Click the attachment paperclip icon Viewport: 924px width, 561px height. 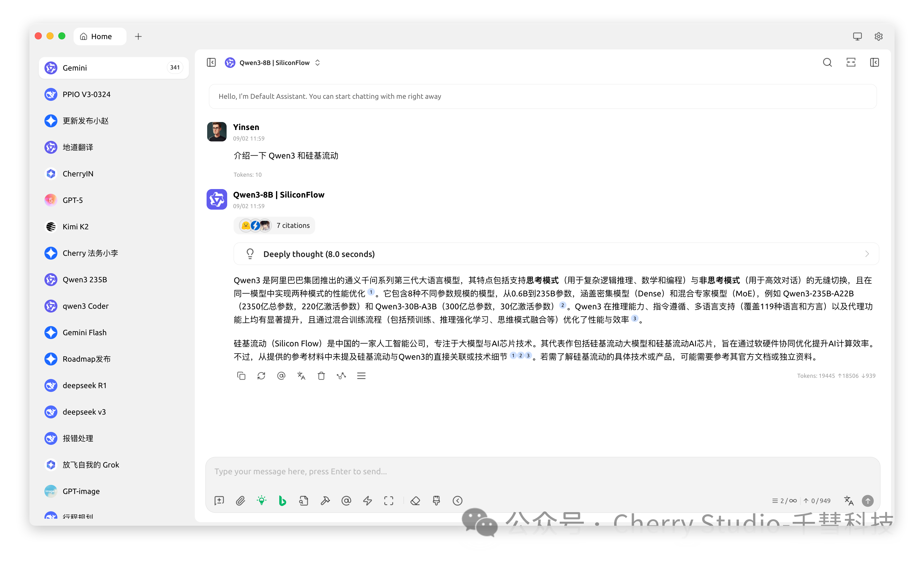coord(240,501)
